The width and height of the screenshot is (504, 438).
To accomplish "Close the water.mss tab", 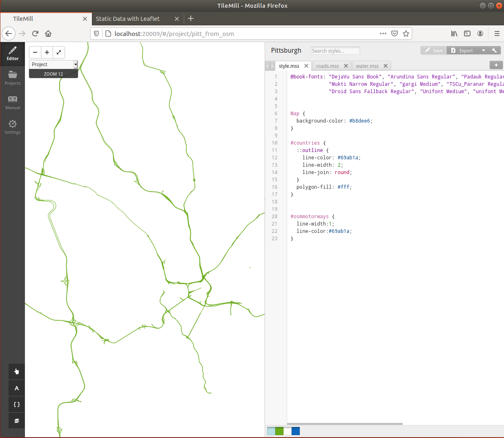I will (x=386, y=66).
